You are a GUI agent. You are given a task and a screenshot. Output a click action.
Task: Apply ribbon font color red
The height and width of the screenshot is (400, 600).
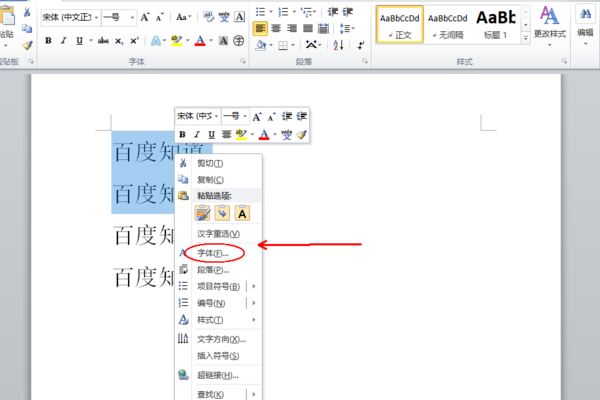click(x=200, y=41)
